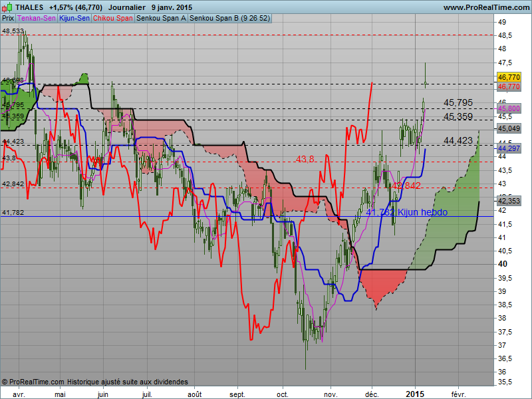Click the févr. month label
532x399 pixels.
[458, 394]
